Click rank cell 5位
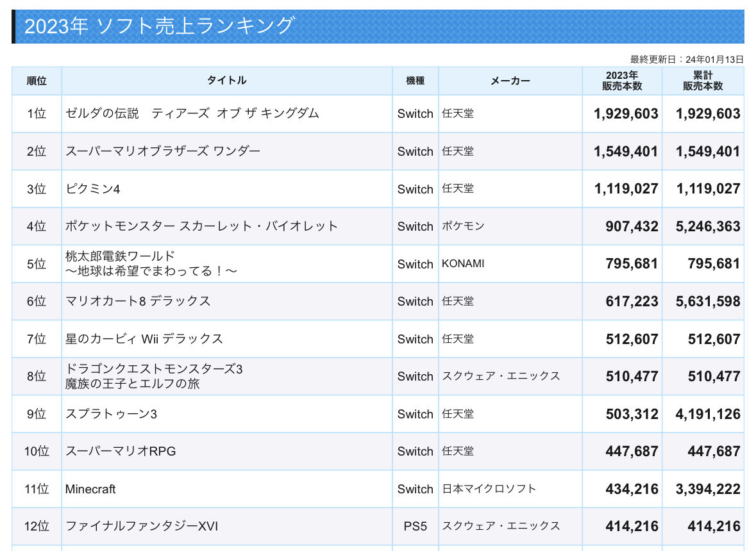 (37, 264)
